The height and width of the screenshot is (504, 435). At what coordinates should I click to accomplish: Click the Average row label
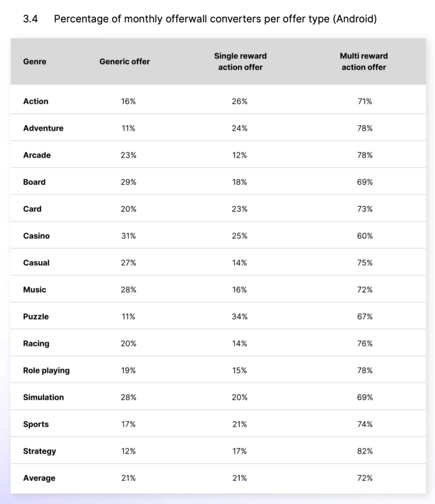pyautogui.click(x=39, y=478)
